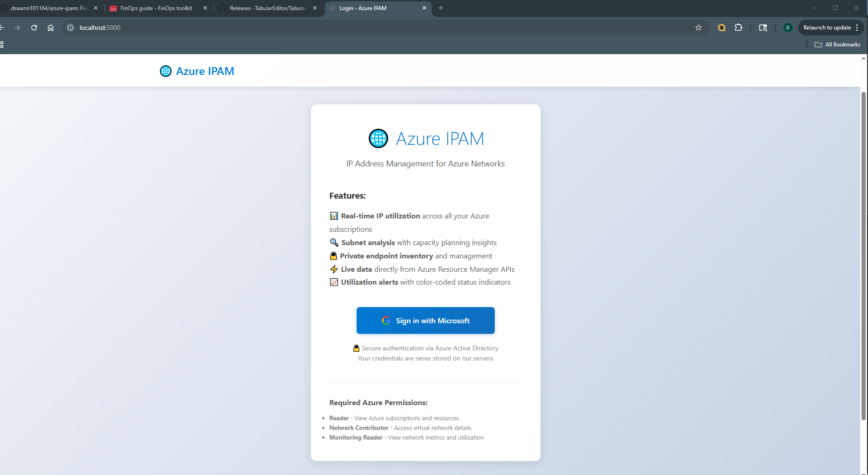Click the large globe icon in the login card
This screenshot has width=868, height=475.
tap(378, 138)
